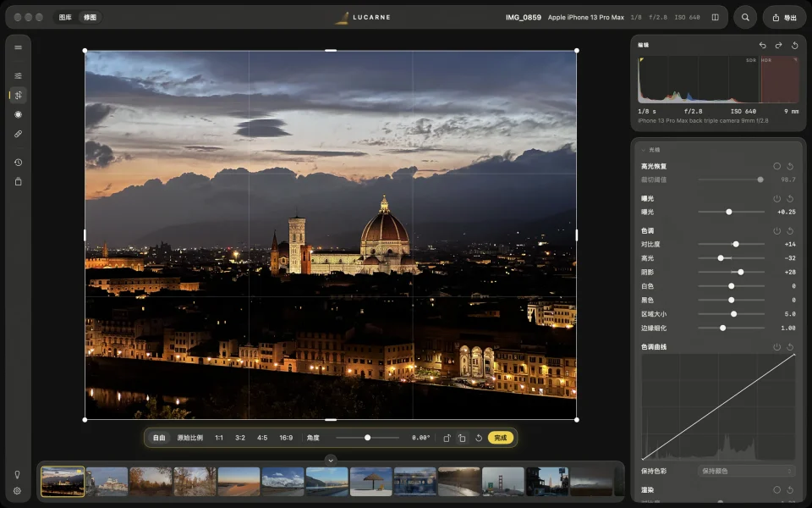
Task: Switch to the 图库 tab
Action: [65, 17]
